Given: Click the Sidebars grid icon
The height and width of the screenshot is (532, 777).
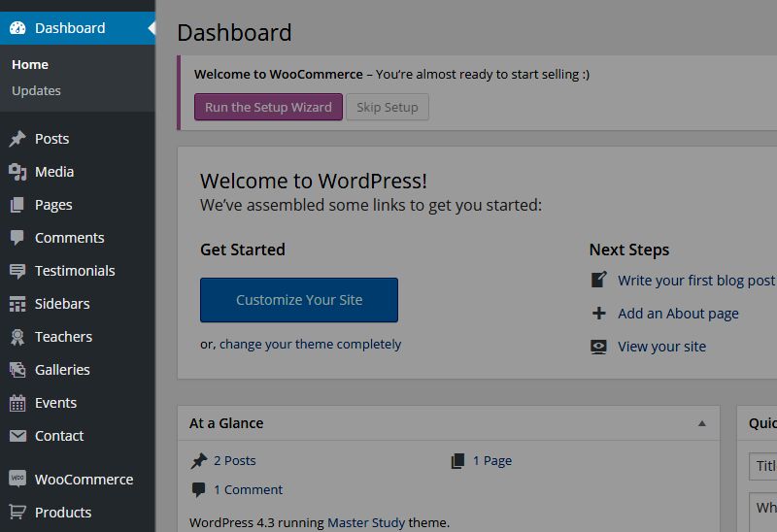Looking at the screenshot, I should [x=17, y=304].
